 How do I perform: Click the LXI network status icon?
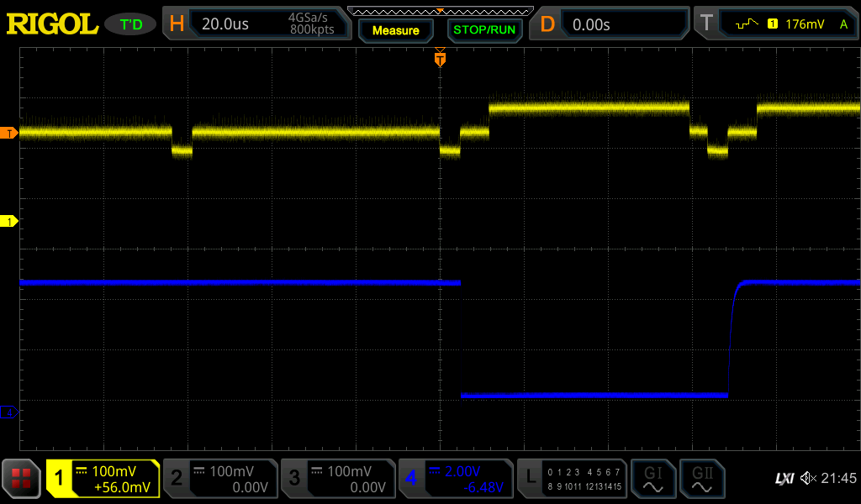point(784,479)
